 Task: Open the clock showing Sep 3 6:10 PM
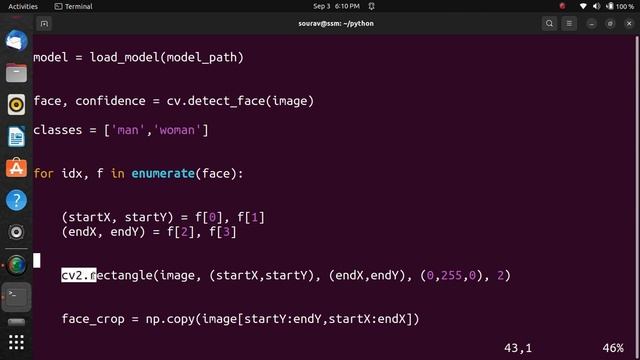pos(336,6)
